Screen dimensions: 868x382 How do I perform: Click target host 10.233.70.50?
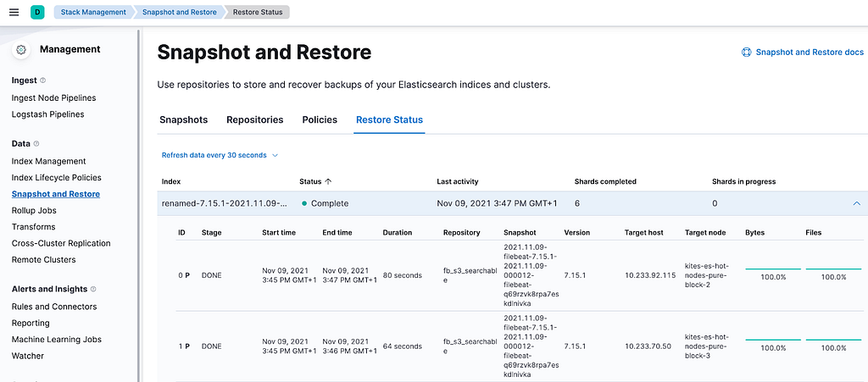point(648,346)
